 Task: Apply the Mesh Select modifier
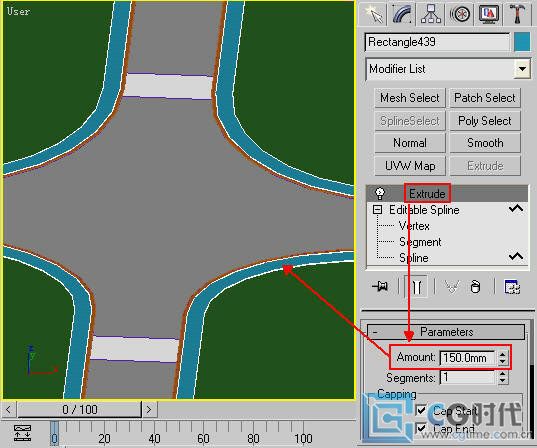tap(410, 98)
